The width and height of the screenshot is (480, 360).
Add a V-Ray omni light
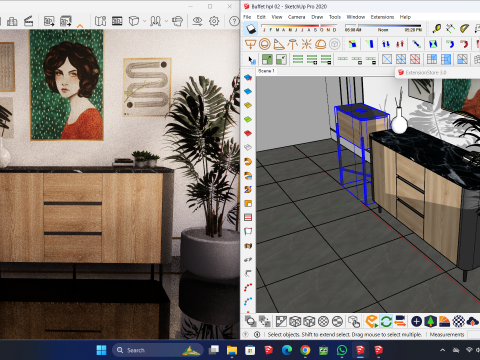pos(306,44)
